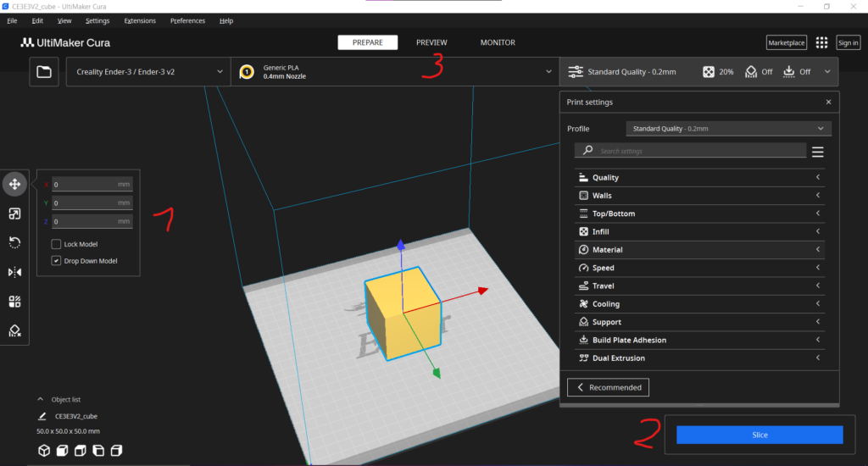Close the Print settings panel
This screenshot has width=868, height=466.
point(829,102)
